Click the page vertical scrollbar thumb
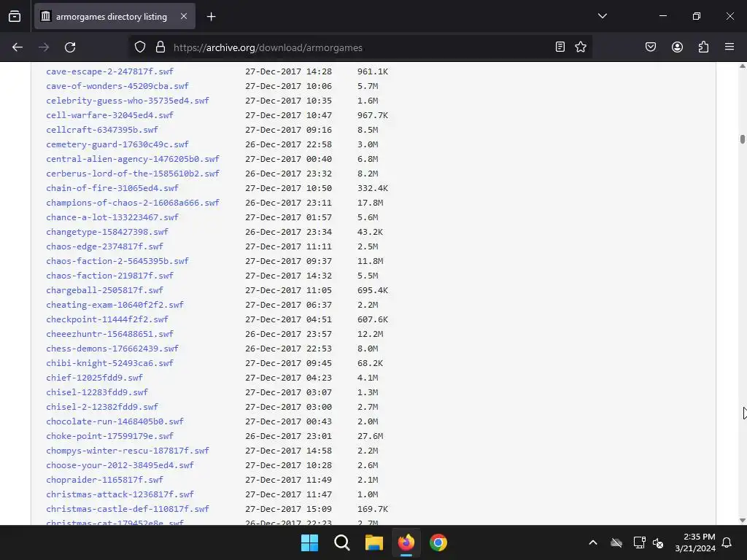747x560 pixels. (x=742, y=139)
